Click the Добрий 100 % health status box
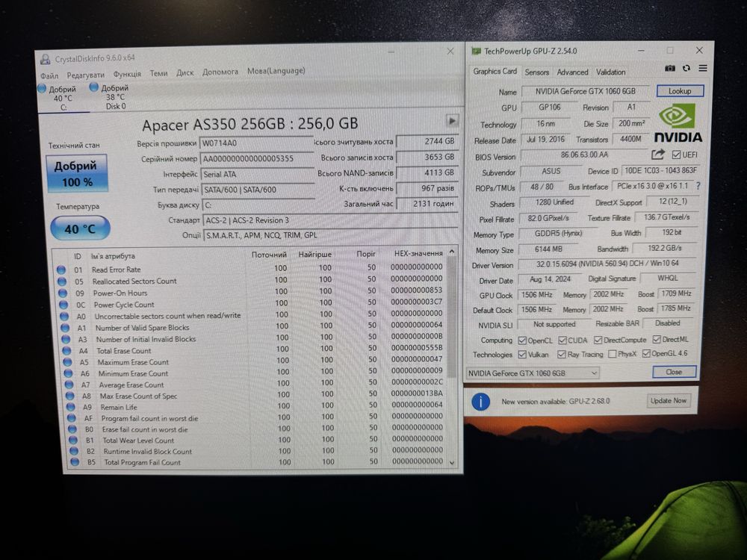This screenshot has width=747, height=560. click(77, 173)
